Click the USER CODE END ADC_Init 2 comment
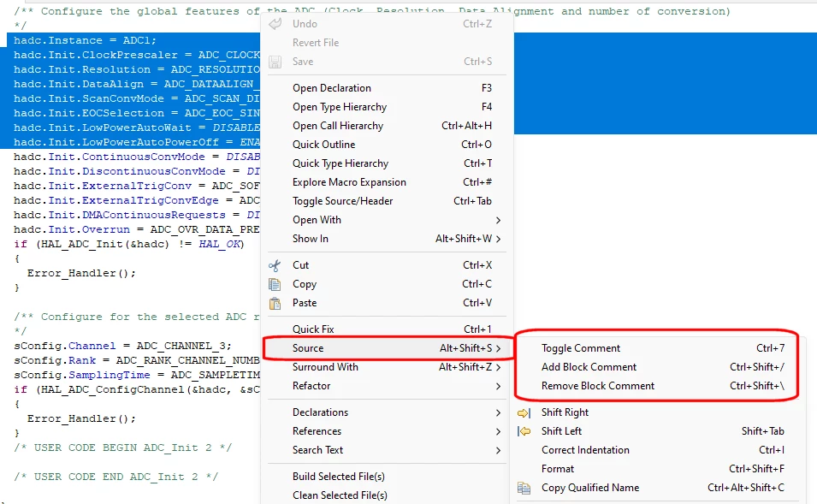The width and height of the screenshot is (817, 504). pyautogui.click(x=115, y=477)
